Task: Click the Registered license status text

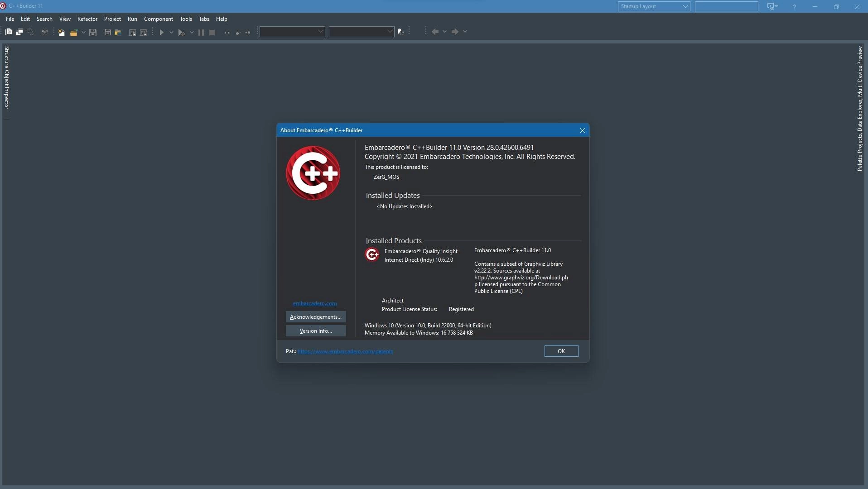Action: 461,309
